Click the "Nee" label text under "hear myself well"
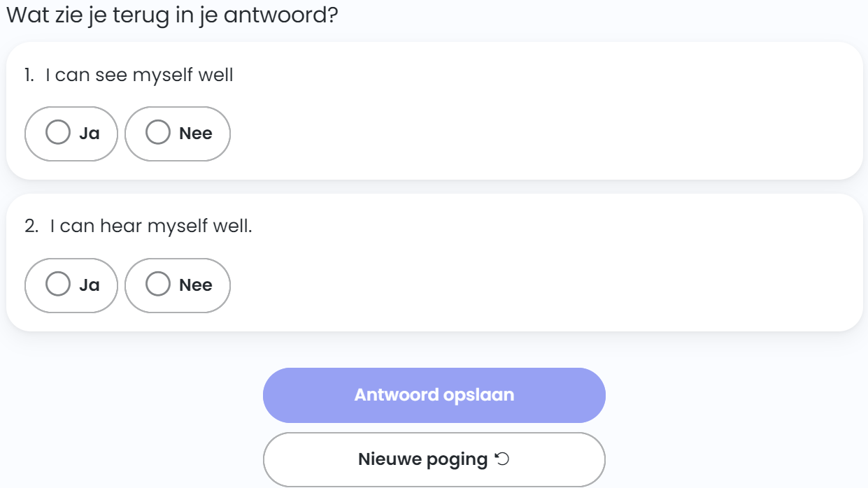 [x=196, y=285]
